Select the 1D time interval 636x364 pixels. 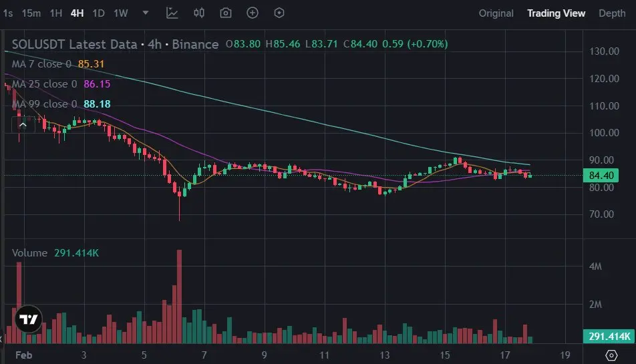click(98, 13)
